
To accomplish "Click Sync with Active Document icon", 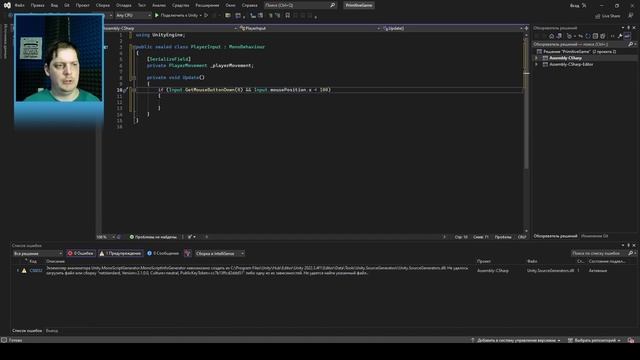I will coord(580,36).
